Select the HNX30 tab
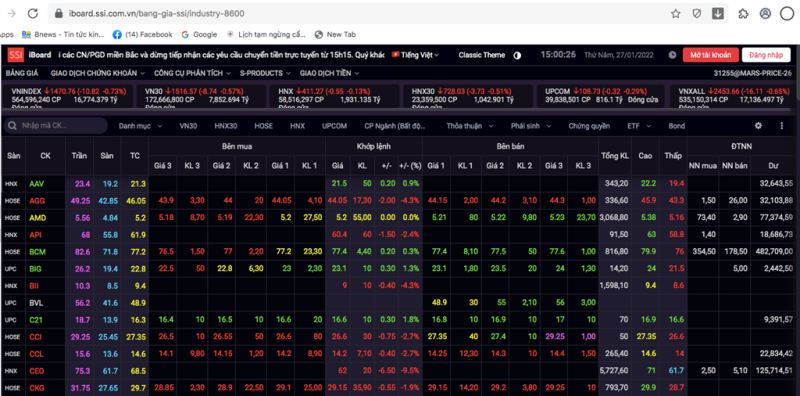 (226, 126)
